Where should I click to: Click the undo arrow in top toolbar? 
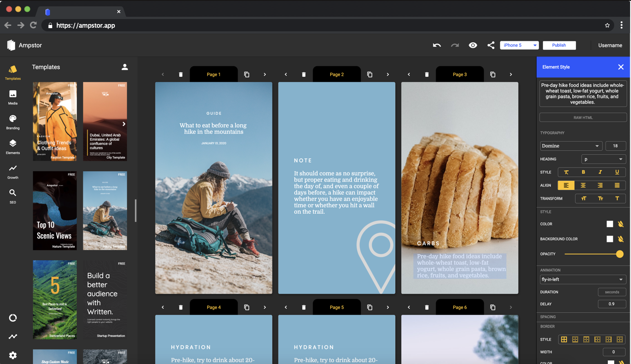pos(437,45)
